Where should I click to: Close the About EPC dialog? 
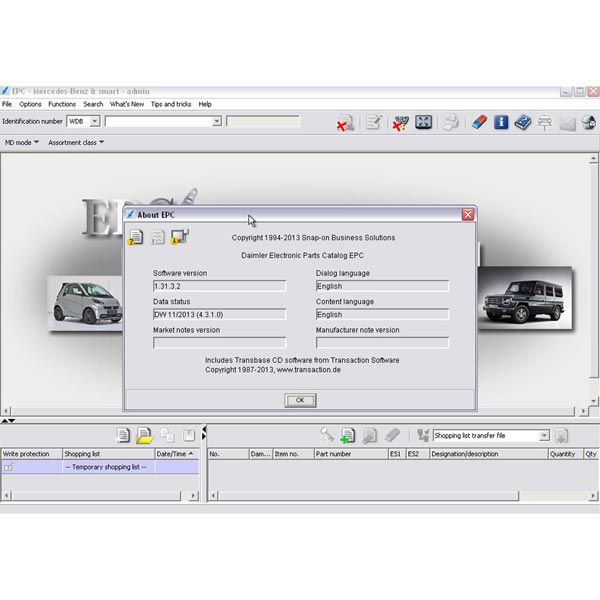coord(468,215)
